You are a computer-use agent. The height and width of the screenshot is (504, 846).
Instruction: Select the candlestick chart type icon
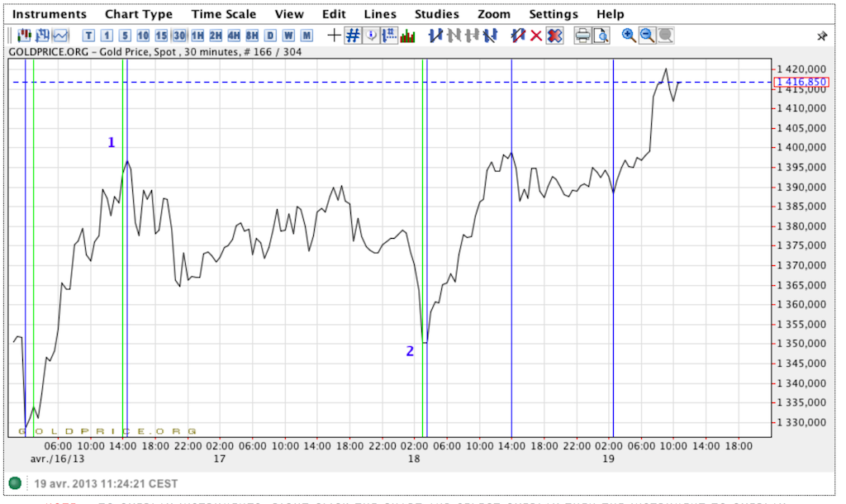coord(24,36)
